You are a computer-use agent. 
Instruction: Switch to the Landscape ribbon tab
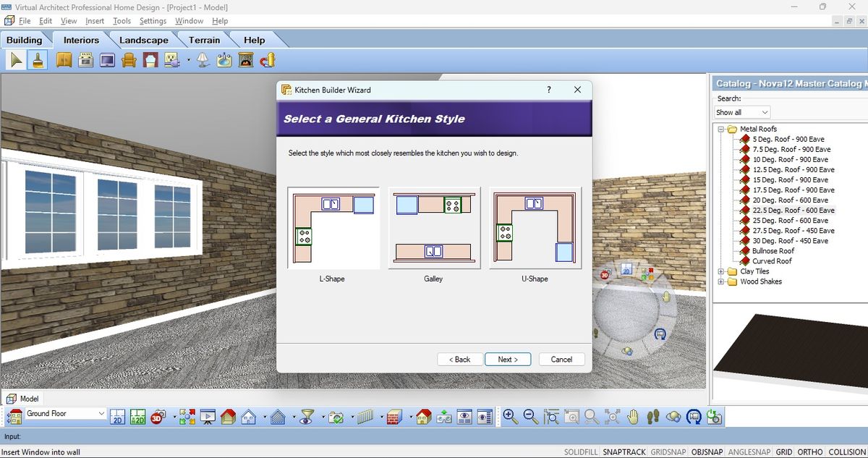[142, 40]
